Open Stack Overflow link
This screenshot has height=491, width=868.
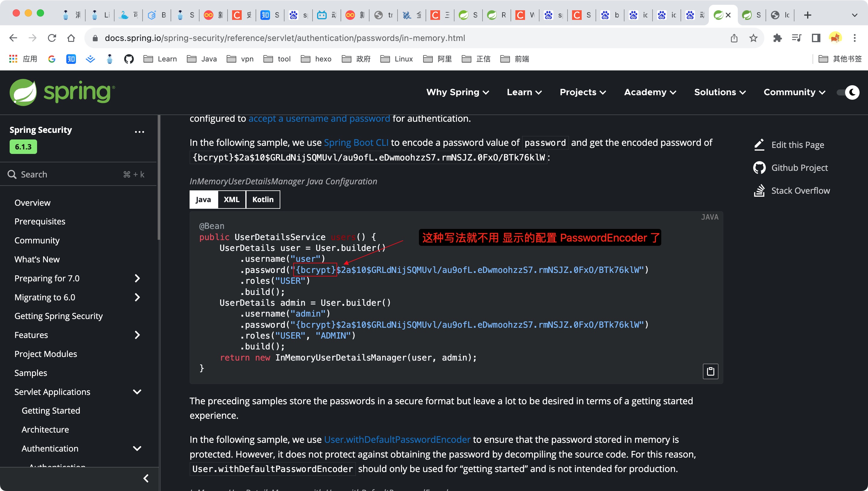[x=792, y=191]
